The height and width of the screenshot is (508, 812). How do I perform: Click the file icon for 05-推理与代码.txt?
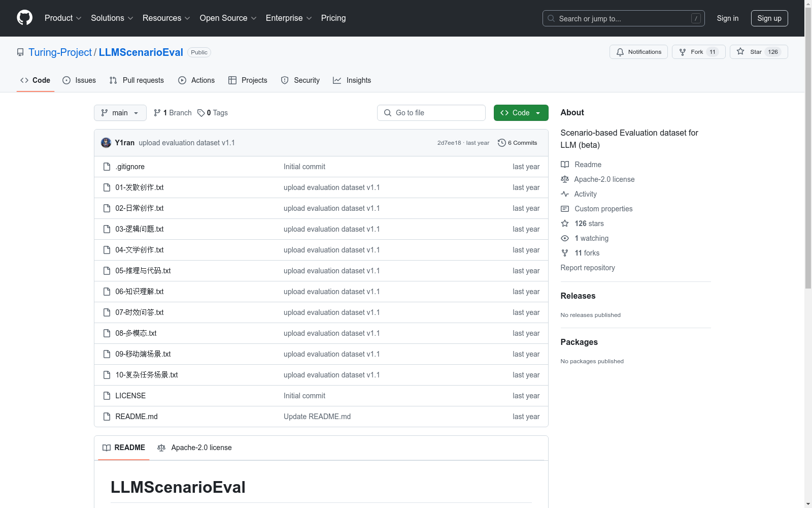[x=107, y=271]
